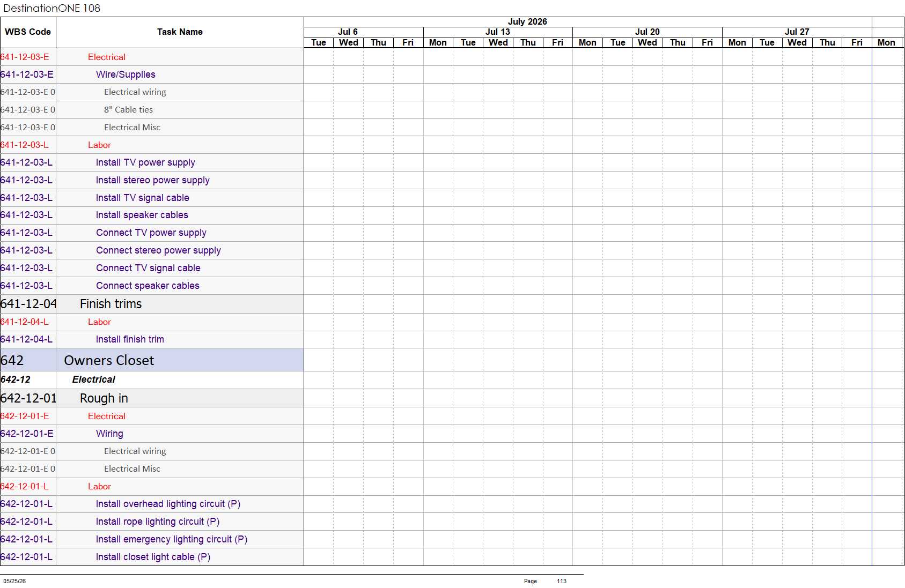The height and width of the screenshot is (588, 905).
Task: Select the Jul 6 week header
Action: point(348,32)
